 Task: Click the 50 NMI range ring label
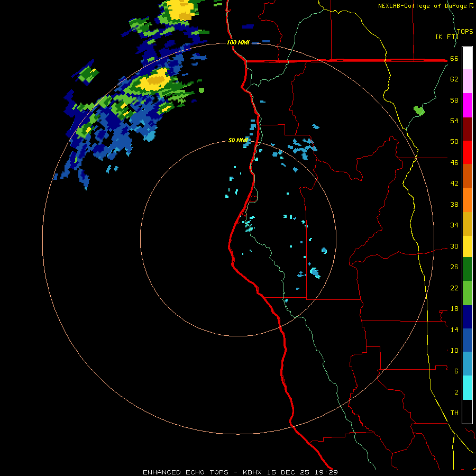coord(239,140)
